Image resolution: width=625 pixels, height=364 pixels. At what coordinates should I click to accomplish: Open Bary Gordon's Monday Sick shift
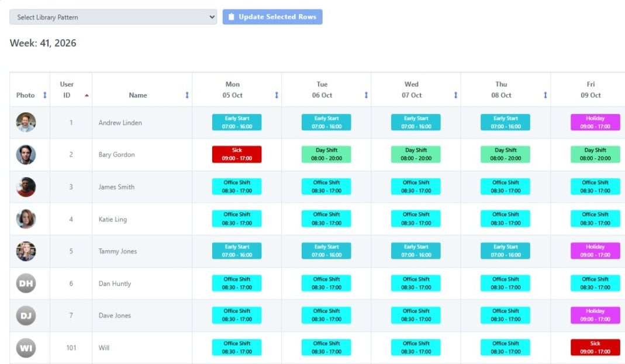237,154
